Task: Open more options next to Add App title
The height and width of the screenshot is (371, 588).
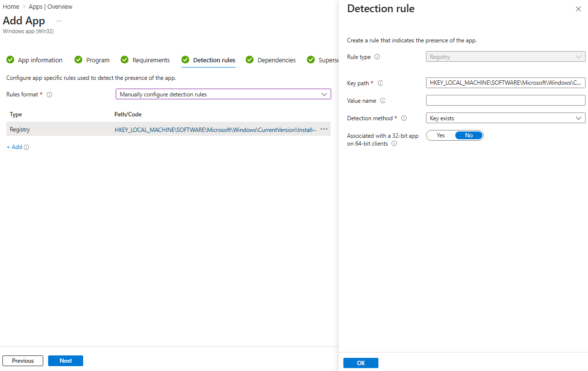Action: click(59, 21)
